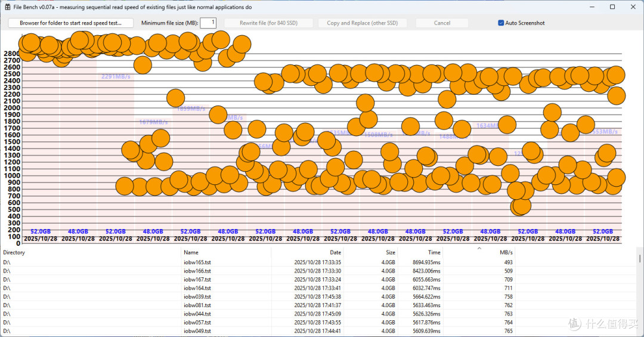Select file iobw057.tst in the list
Viewport: 644px width, 337px height.
pyautogui.click(x=197, y=323)
